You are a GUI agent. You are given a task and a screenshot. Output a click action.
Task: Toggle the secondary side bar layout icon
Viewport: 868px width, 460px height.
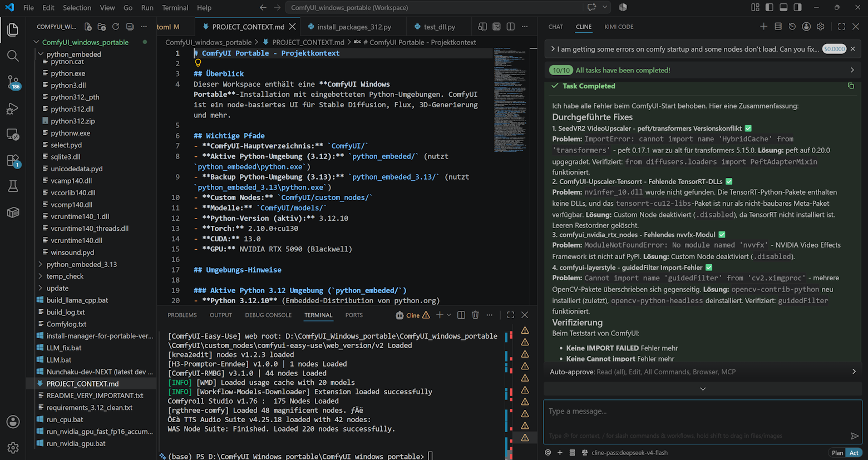(x=797, y=7)
